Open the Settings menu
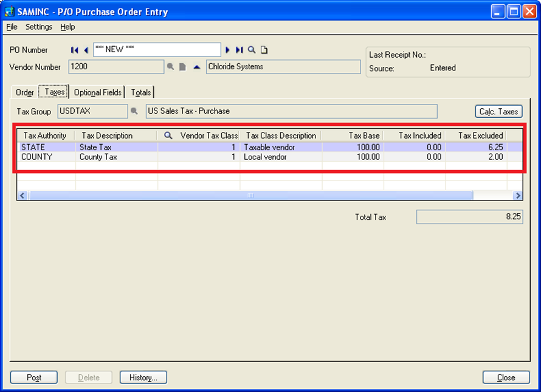The height and width of the screenshot is (392, 541). point(39,27)
